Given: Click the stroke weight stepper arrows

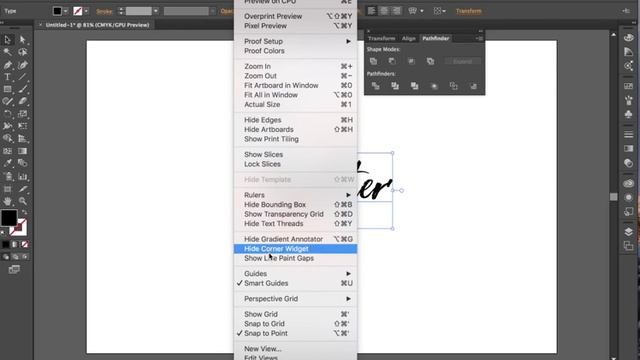Looking at the screenshot, I should click(x=121, y=11).
